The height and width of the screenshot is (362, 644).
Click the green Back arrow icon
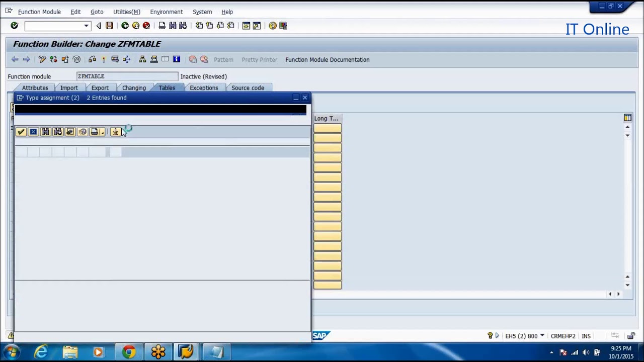coord(125,26)
